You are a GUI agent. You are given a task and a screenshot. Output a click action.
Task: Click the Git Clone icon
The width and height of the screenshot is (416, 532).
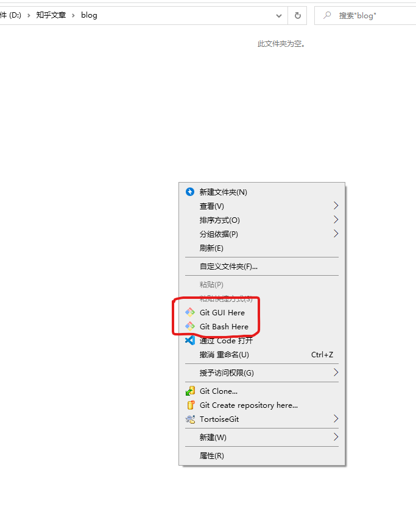190,391
